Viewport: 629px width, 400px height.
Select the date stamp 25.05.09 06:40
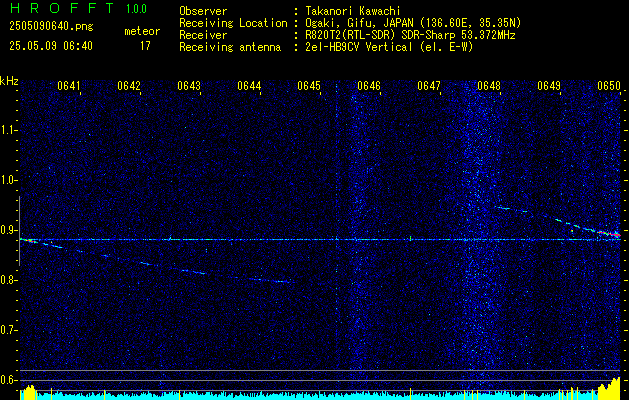[x=51, y=46]
